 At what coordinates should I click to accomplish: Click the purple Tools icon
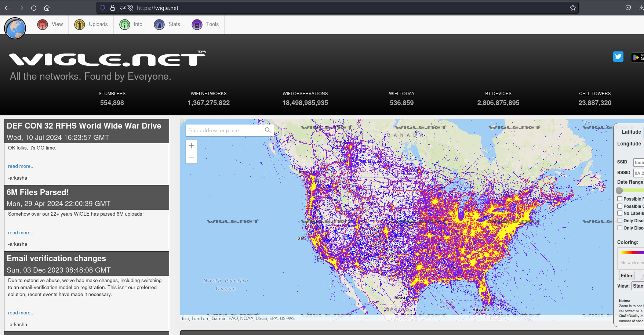pyautogui.click(x=197, y=25)
